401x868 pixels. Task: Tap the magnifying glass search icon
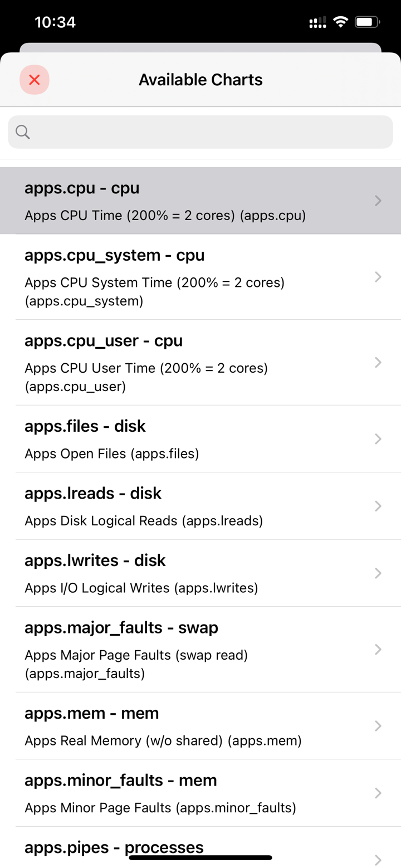[x=23, y=132]
